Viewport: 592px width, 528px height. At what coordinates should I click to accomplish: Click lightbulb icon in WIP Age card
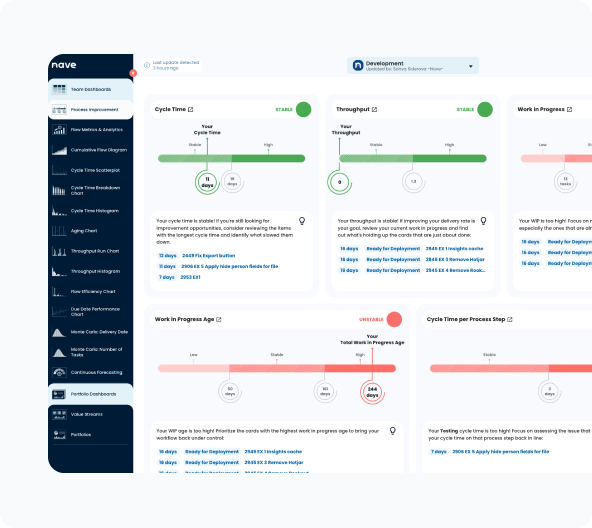[393, 431]
